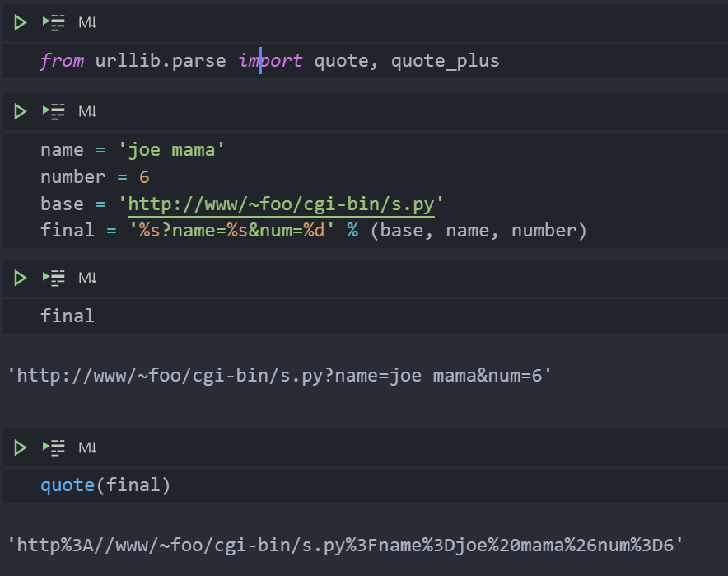Click the 'final' expression code cell
This screenshot has height=576, width=728.
[x=366, y=316]
